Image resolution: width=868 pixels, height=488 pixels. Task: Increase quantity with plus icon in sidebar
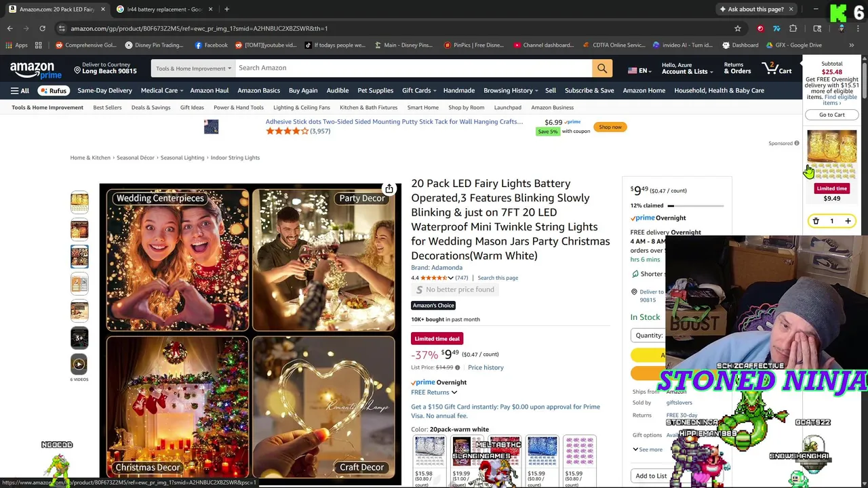point(848,221)
